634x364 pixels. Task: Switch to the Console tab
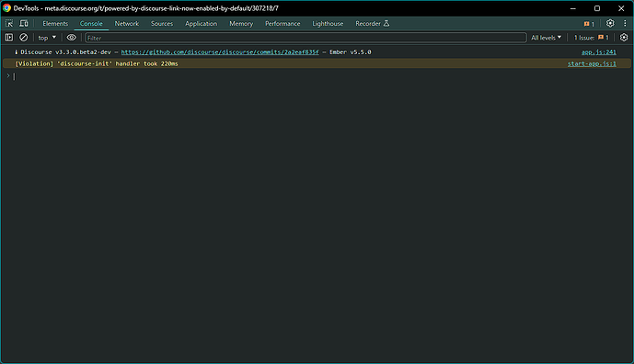coord(91,23)
